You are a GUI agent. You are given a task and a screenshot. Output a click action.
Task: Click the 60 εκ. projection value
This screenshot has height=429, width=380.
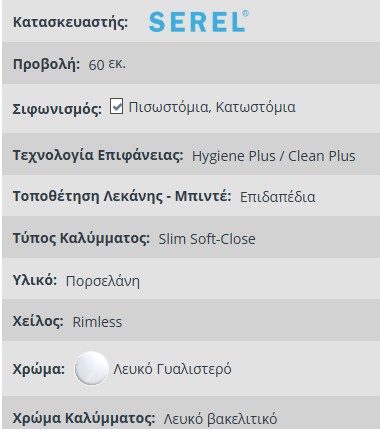point(107,64)
